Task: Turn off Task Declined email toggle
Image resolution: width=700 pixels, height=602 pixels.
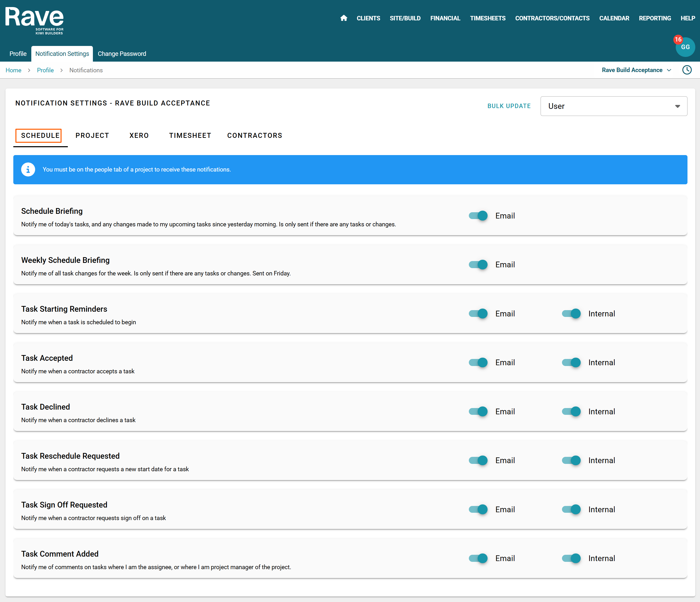Action: tap(478, 411)
